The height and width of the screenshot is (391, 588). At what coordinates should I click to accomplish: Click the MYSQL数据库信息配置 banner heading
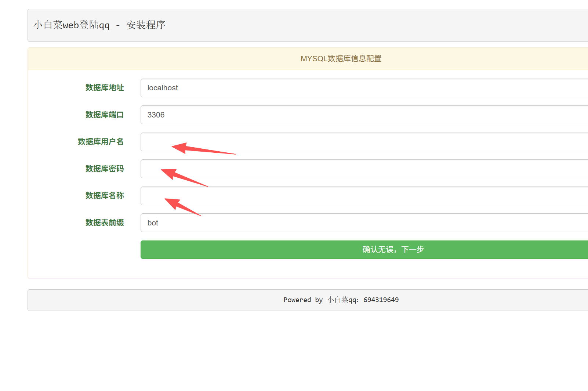(341, 59)
